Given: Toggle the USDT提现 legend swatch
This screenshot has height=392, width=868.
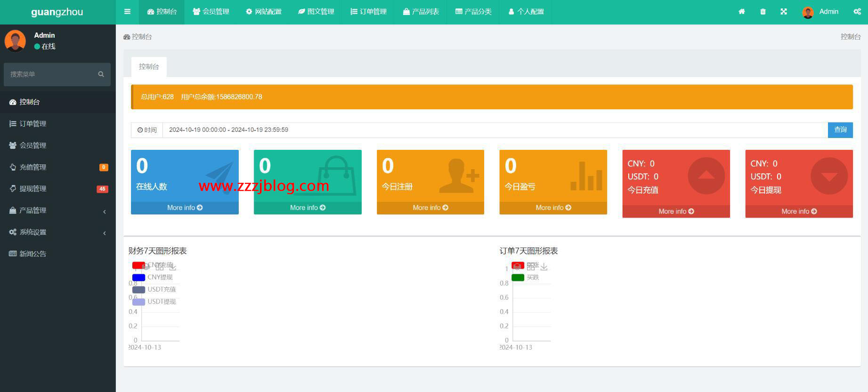Looking at the screenshot, I should 138,302.
